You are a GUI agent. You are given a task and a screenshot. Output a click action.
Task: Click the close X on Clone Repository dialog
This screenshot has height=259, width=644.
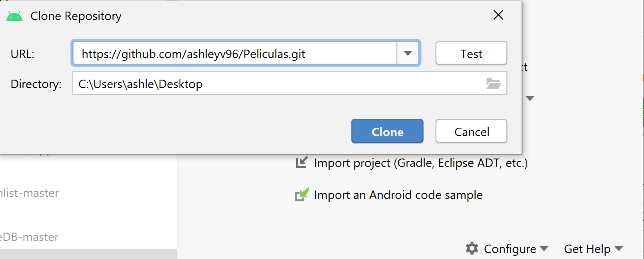tap(498, 15)
